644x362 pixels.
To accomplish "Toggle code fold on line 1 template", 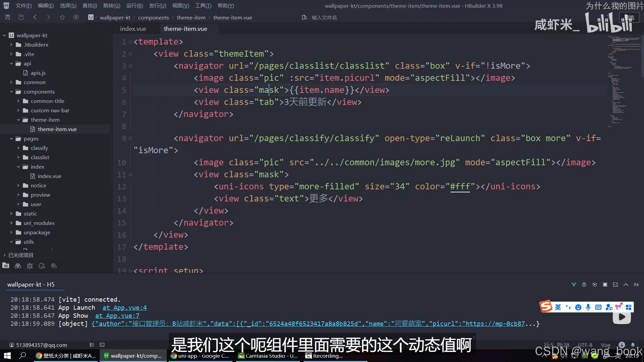I will [x=130, y=42].
